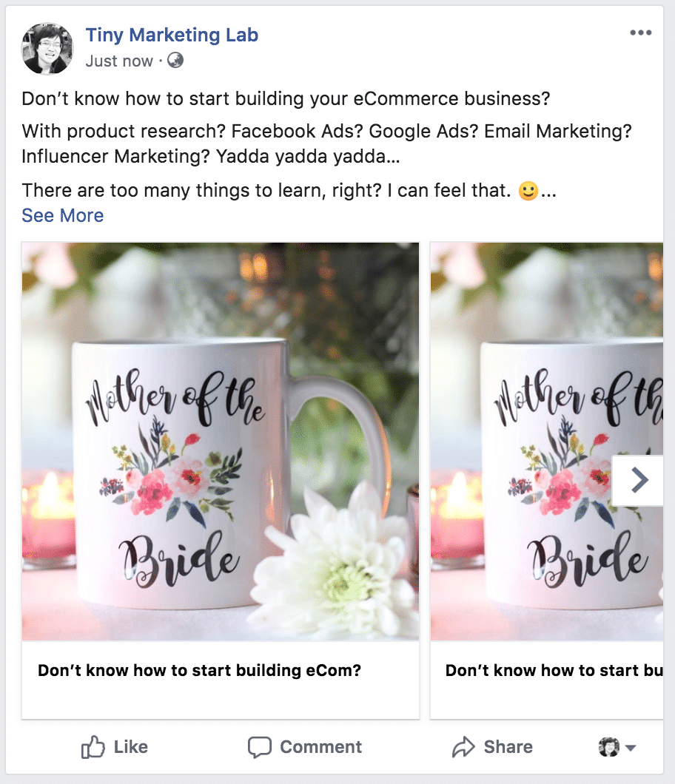Click the speech bubble Comment icon
The image size is (675, 784).
tap(260, 747)
